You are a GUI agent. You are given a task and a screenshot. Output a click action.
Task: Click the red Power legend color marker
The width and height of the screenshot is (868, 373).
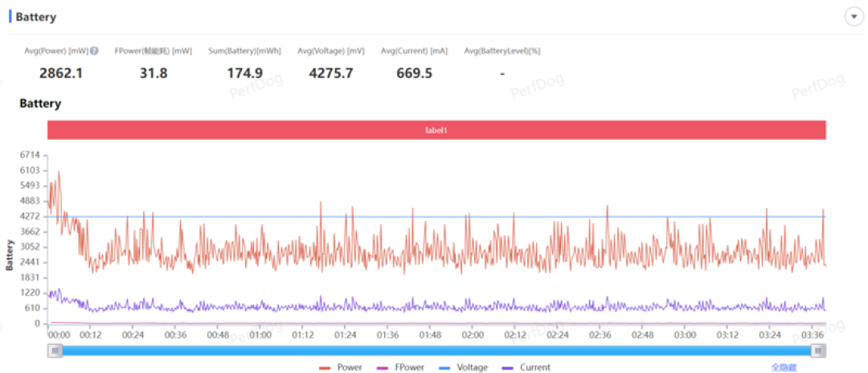325,367
